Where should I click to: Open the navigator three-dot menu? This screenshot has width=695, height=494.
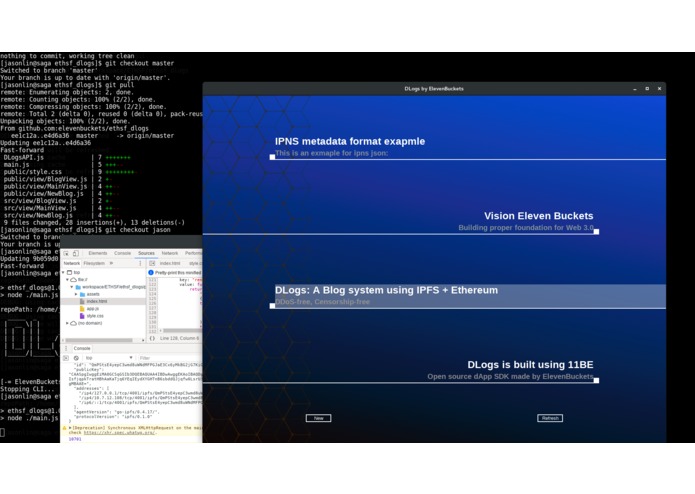[141, 263]
